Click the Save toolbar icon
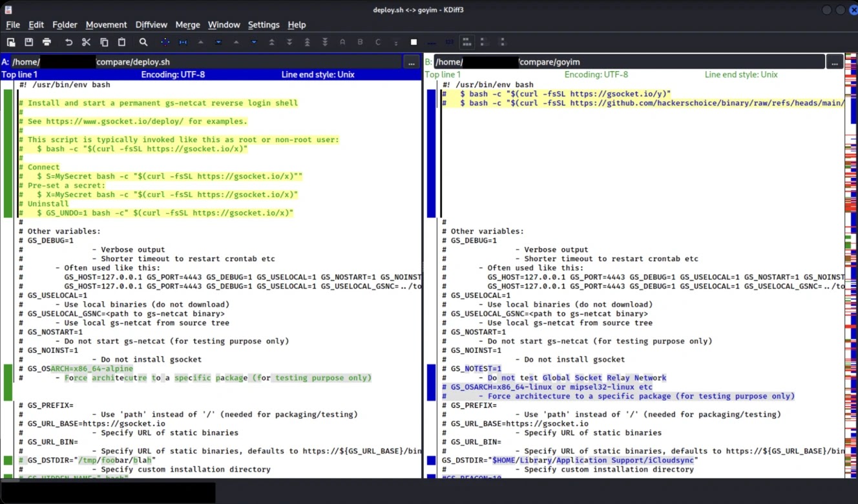 point(29,42)
